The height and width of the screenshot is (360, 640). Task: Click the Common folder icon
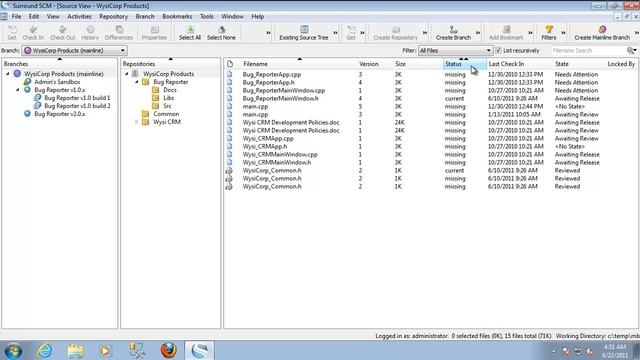click(x=145, y=114)
